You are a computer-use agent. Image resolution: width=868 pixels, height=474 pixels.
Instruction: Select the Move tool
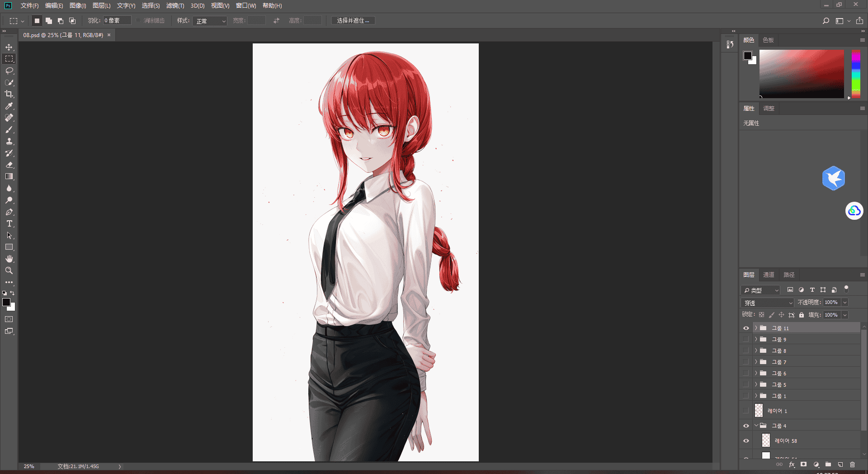(9, 47)
